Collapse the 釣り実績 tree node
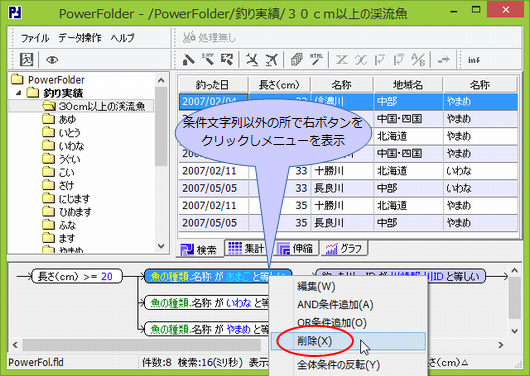Viewport: 530px width, 376px height. click(x=19, y=93)
